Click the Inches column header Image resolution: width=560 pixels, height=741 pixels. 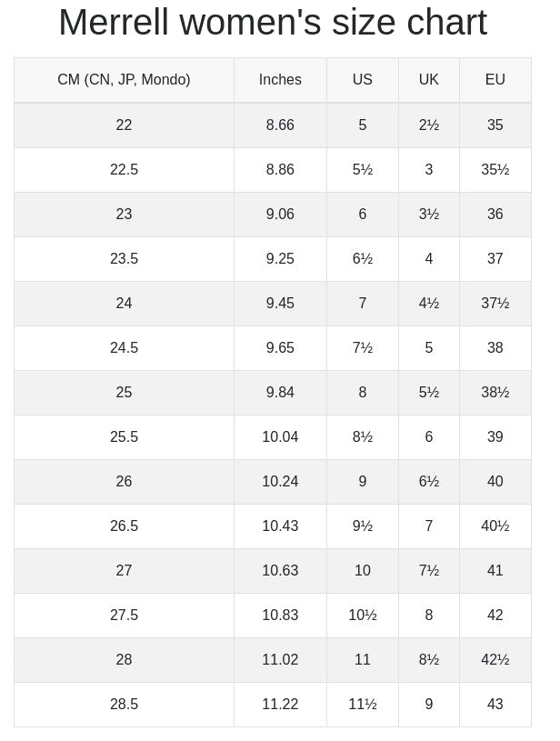tap(280, 79)
